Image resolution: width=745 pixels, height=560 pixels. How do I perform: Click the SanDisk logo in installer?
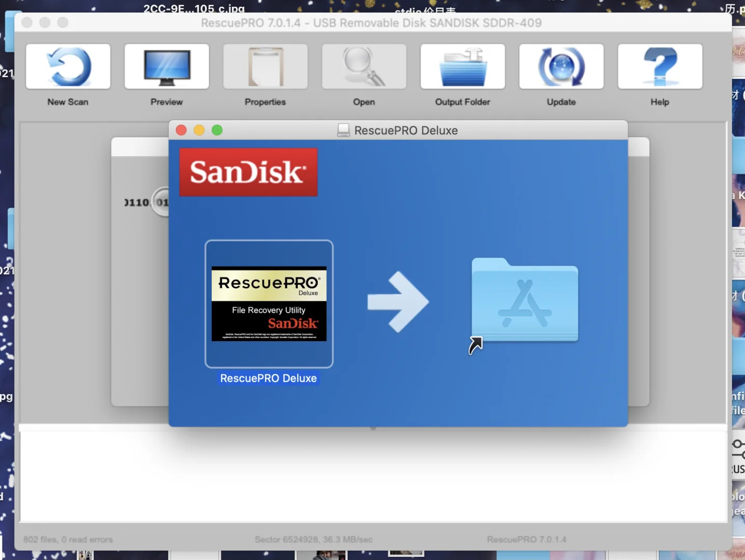point(249,172)
